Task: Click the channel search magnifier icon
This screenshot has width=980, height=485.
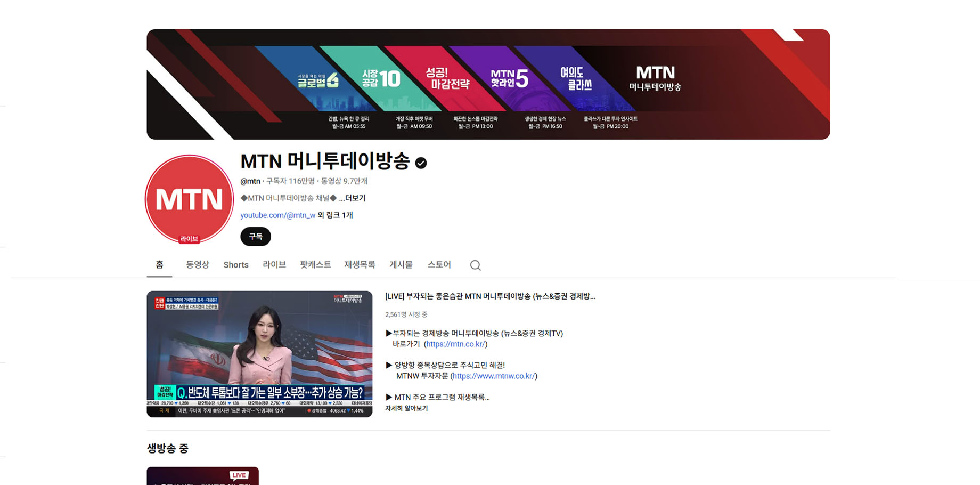Action: click(x=475, y=265)
